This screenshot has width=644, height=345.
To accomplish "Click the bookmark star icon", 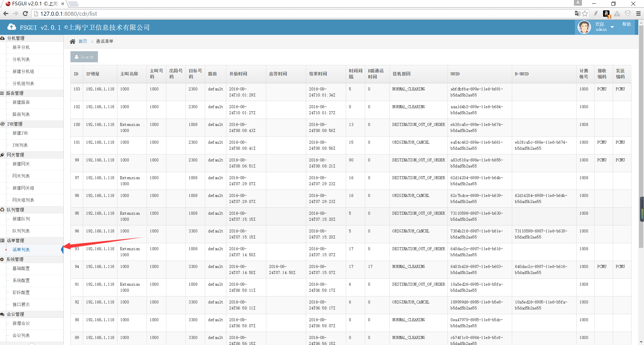I will [585, 14].
